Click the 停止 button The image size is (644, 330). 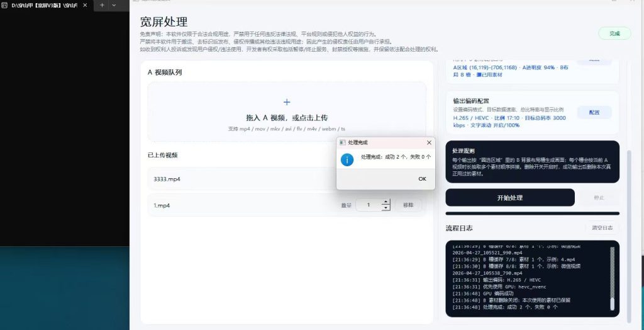[599, 198]
